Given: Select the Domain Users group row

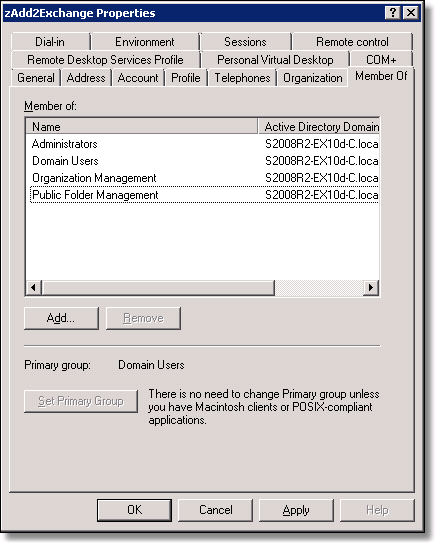Looking at the screenshot, I should point(203,161).
